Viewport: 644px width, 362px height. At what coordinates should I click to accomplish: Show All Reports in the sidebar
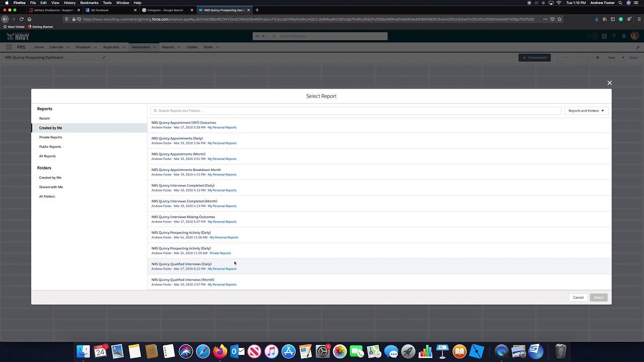[47, 156]
